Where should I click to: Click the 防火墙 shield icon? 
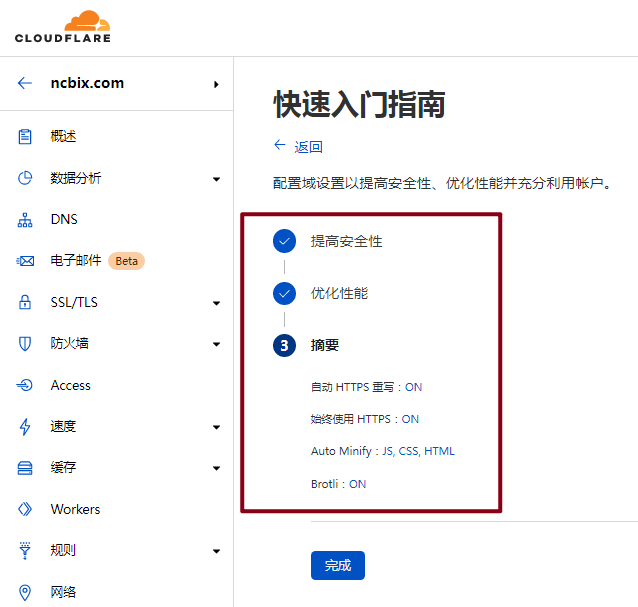click(x=25, y=344)
